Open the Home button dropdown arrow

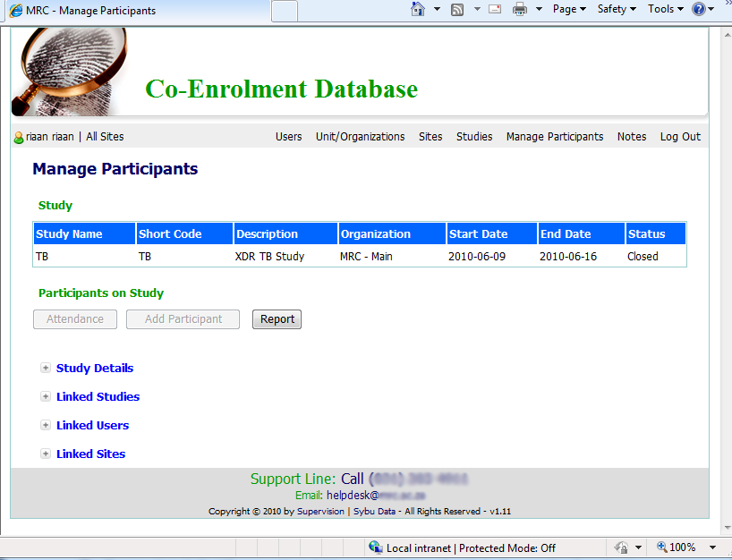click(x=437, y=9)
